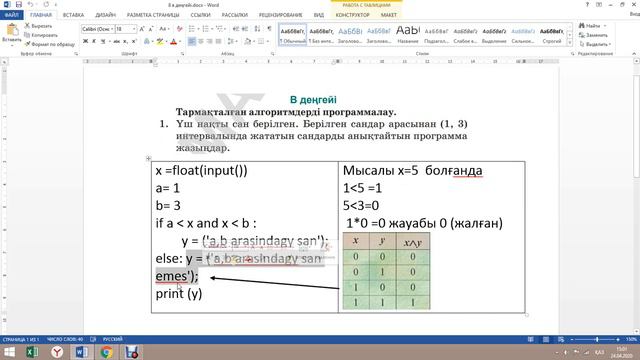Paste with the Вставить button

coord(12,34)
